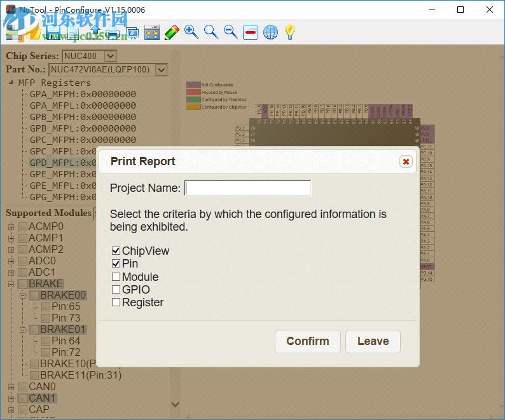Check the ACMP0 module checkbox

(x=23, y=227)
